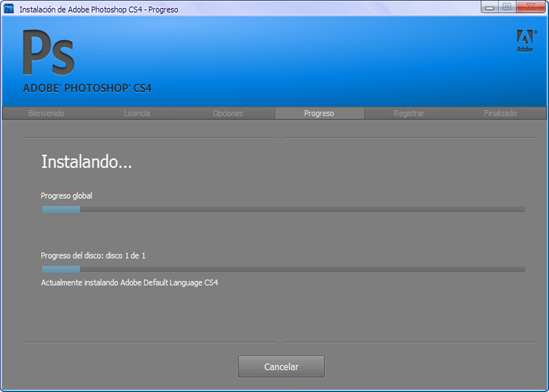Click the disco 1 de 1 progress bar
The height and width of the screenshot is (392, 549).
point(283,269)
